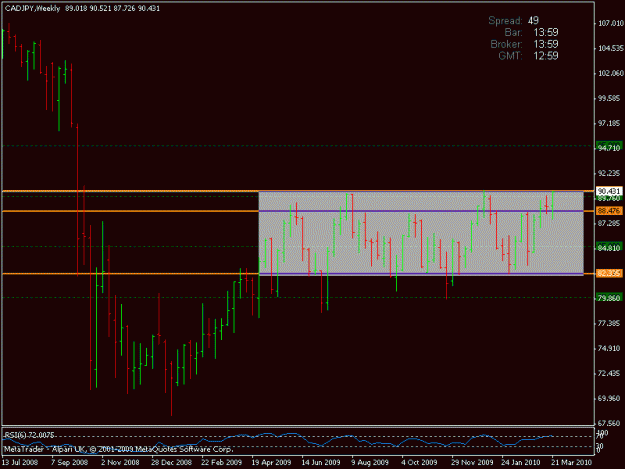Click the 87.285 price axis label
Viewport: 625px width, 469px height.
(x=610, y=223)
